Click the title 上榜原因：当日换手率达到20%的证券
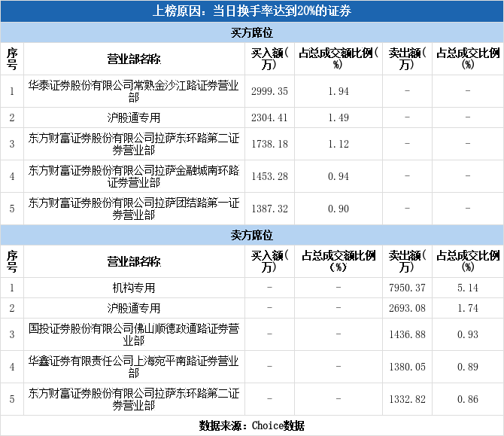This screenshot has height=436, width=504. tap(252, 11)
